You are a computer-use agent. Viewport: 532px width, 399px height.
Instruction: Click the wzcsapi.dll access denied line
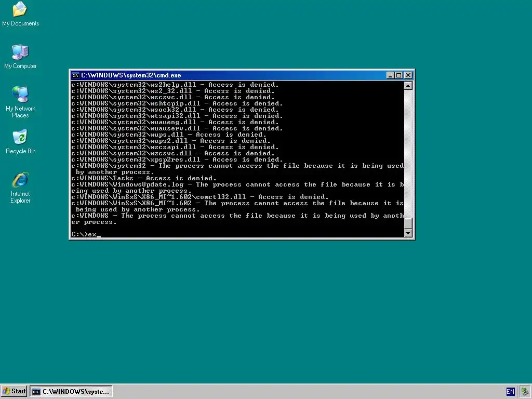pyautogui.click(x=175, y=147)
